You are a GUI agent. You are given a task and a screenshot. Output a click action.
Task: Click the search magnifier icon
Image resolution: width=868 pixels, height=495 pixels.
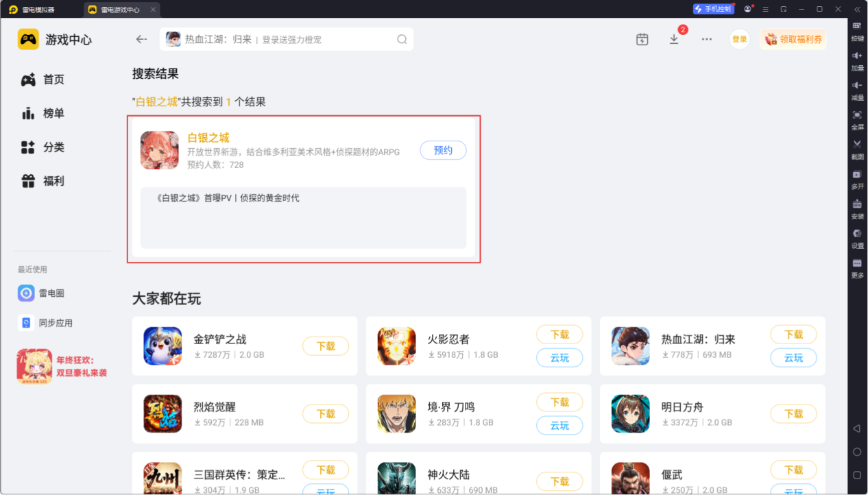pos(402,39)
